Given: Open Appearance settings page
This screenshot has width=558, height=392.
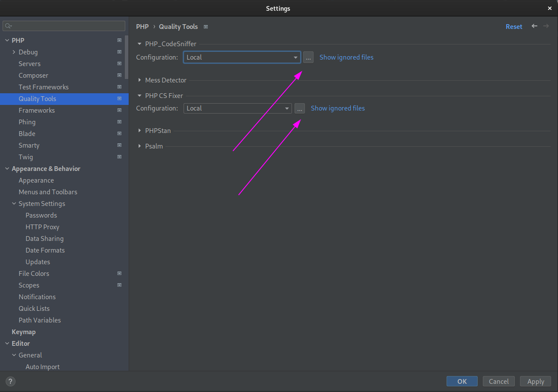Looking at the screenshot, I should (x=36, y=180).
